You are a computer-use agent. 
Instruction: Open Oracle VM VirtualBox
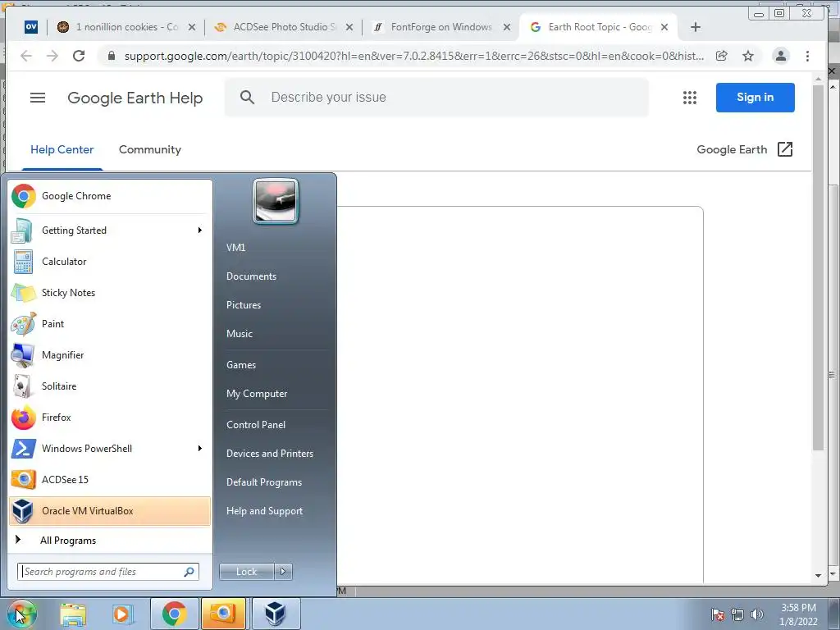[110, 511]
